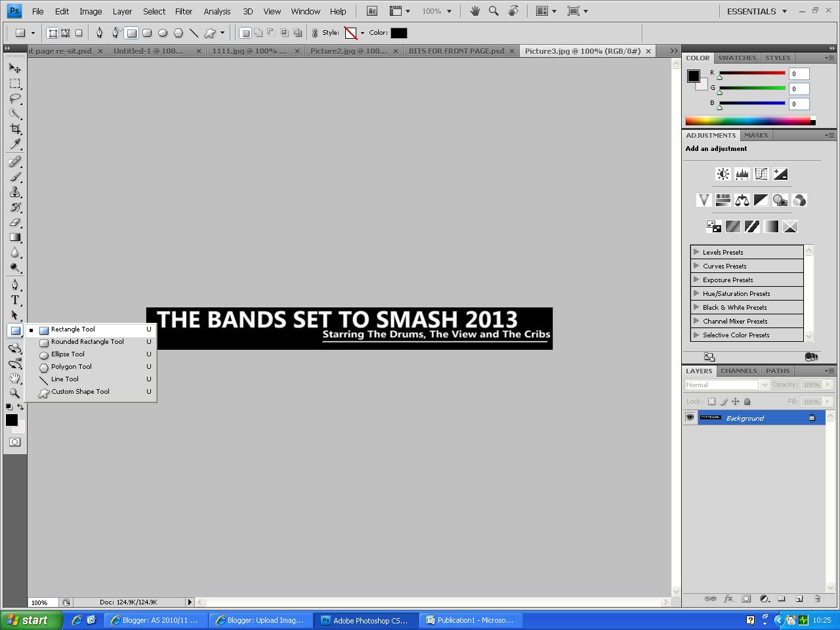The image size is (840, 630).
Task: Switch to the Masks panel tab
Action: click(756, 135)
